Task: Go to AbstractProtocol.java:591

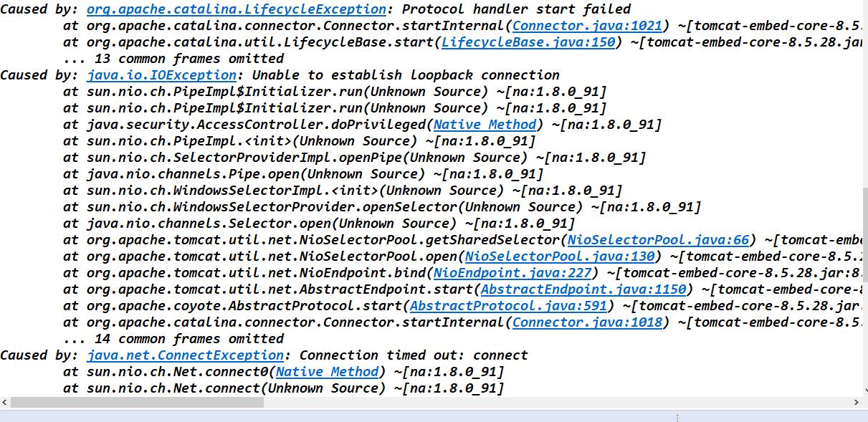Action: (508, 306)
